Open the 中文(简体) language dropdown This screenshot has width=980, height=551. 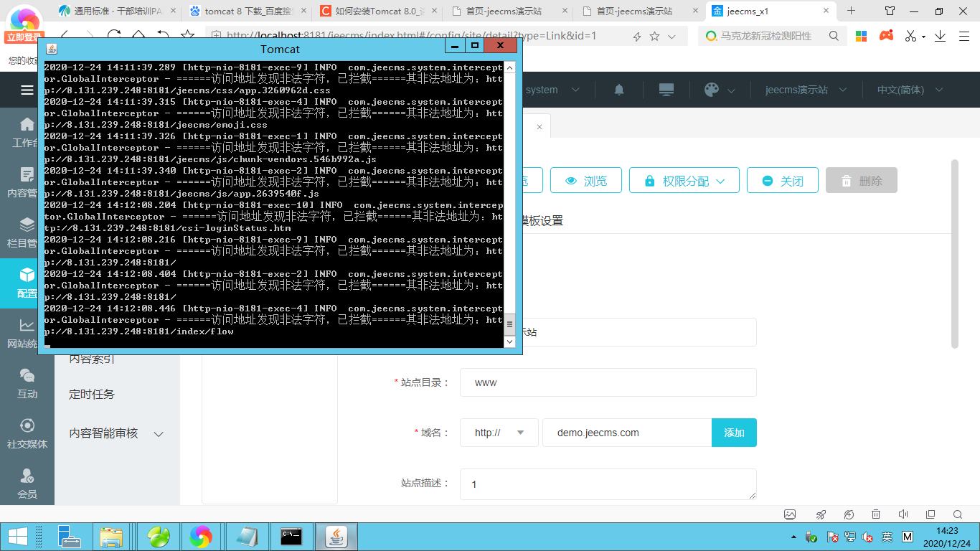coord(910,90)
